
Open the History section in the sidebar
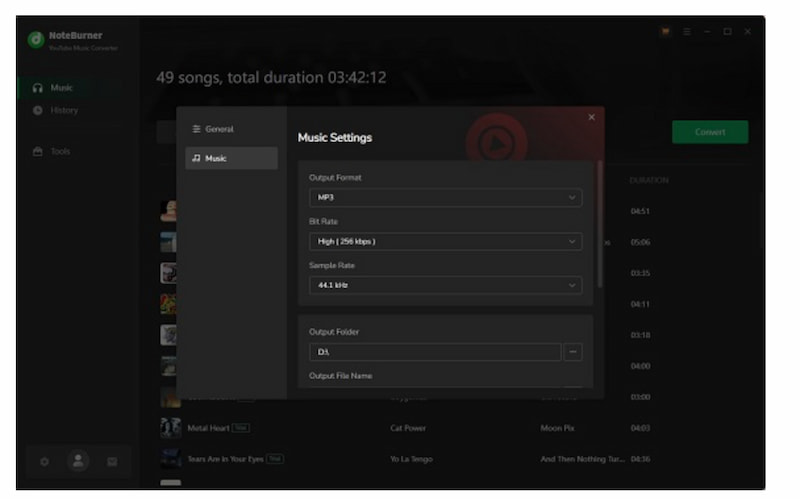(64, 110)
